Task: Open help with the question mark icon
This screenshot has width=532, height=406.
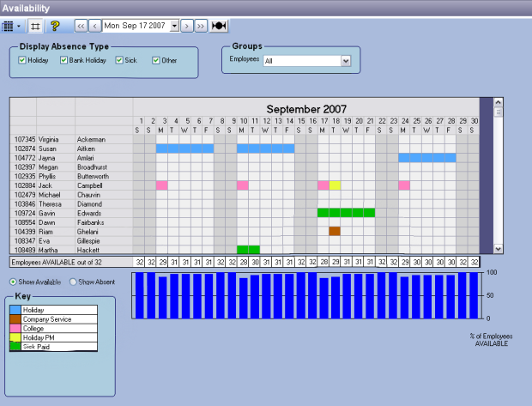Action: pos(55,26)
